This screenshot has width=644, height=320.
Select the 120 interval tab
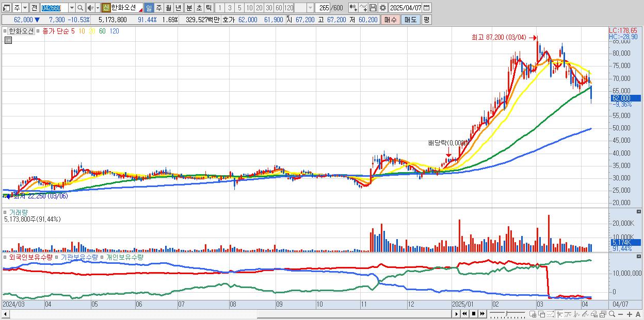(x=288, y=8)
